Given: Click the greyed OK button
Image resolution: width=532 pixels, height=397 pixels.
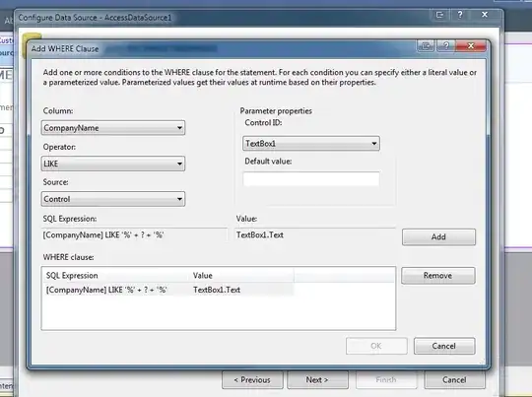Looking at the screenshot, I should coord(376,346).
